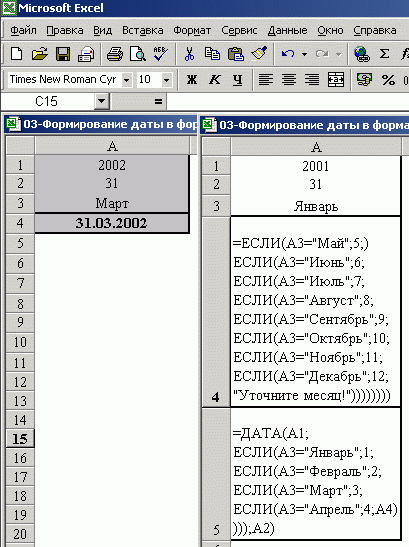
Task: Select row header 4 in right window
Action: [216, 312]
